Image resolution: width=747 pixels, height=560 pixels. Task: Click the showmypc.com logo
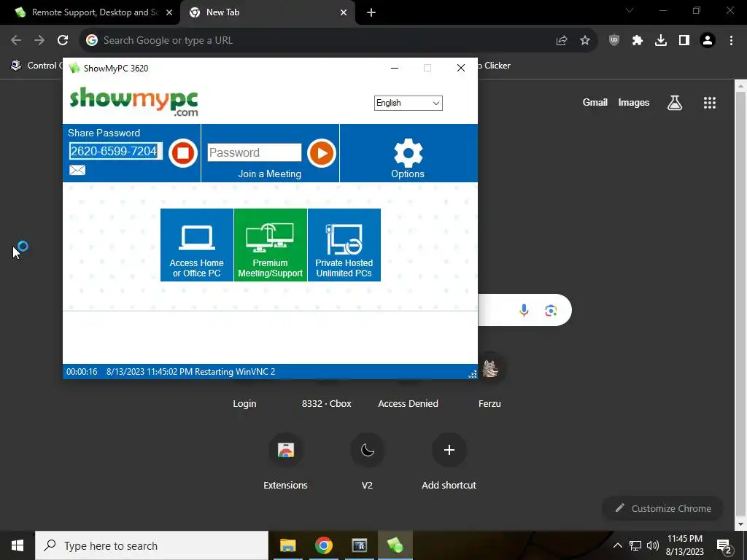coord(134,101)
